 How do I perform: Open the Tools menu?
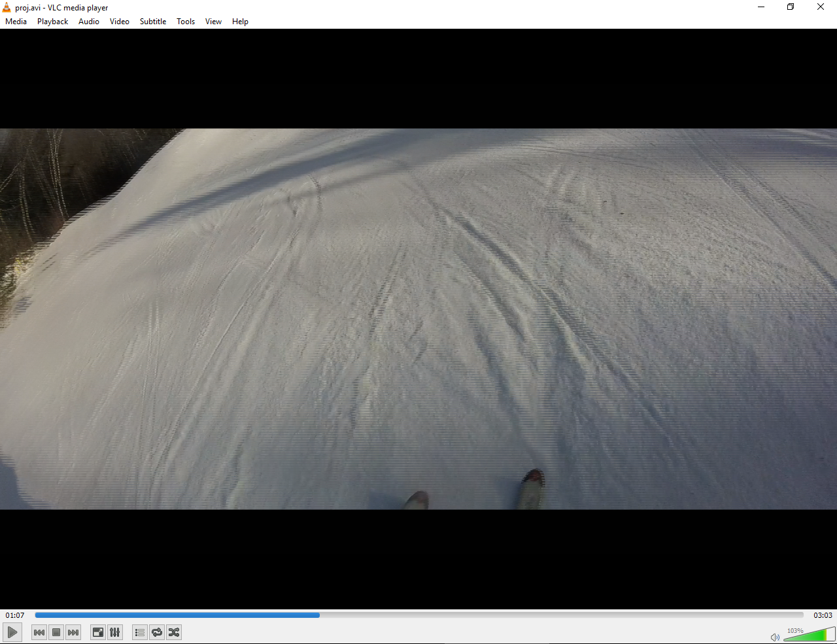(186, 22)
